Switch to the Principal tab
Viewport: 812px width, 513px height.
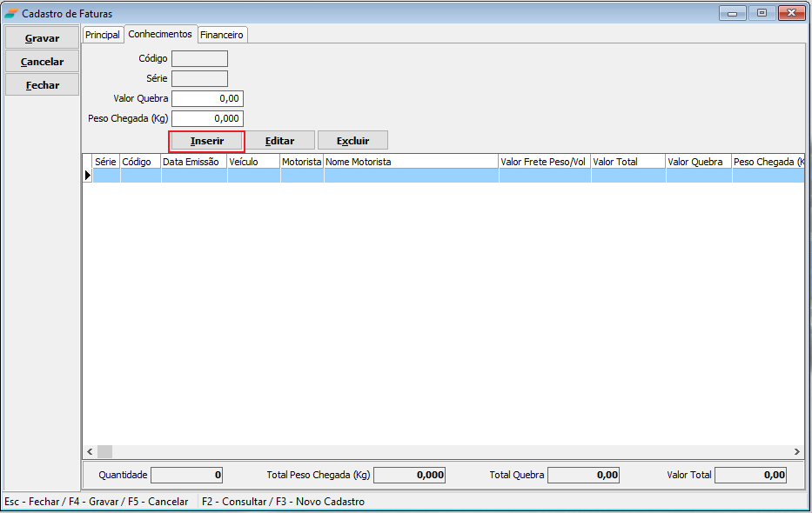[x=103, y=35]
